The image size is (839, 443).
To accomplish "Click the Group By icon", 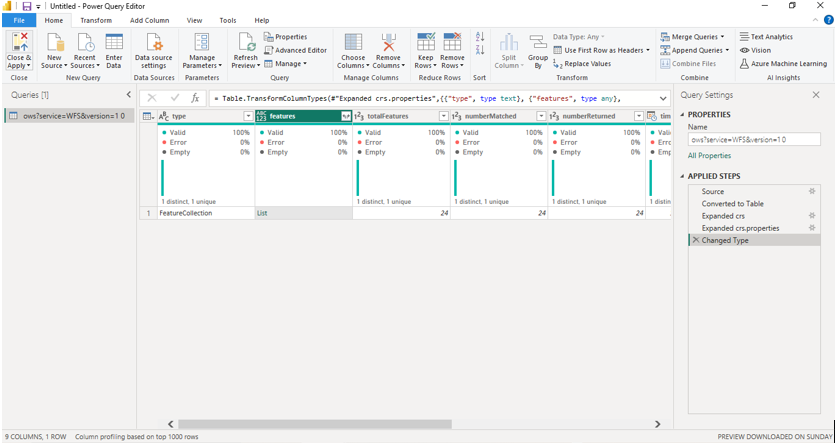I will (x=538, y=42).
